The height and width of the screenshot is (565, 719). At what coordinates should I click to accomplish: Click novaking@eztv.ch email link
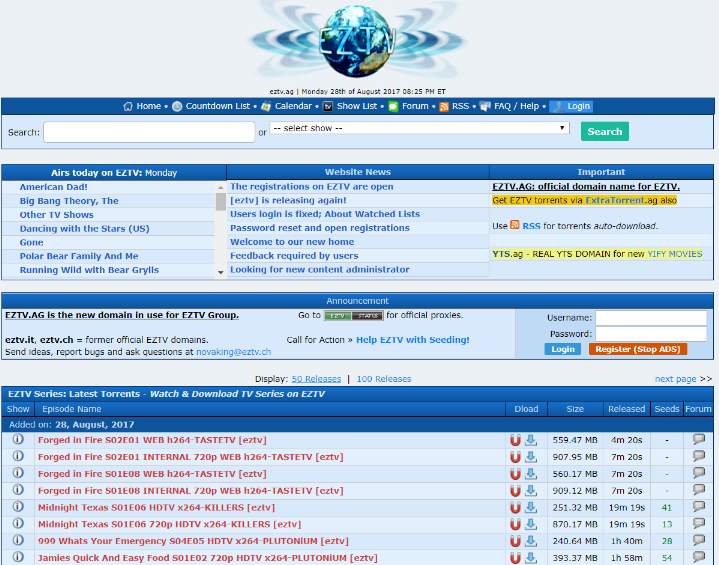(233, 352)
